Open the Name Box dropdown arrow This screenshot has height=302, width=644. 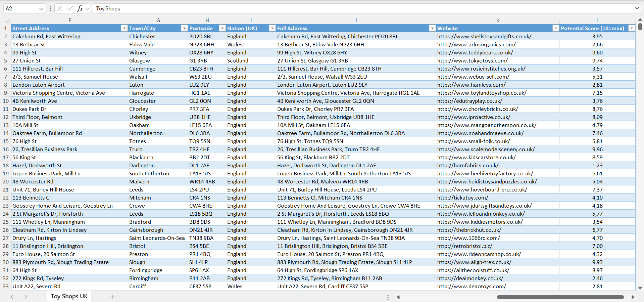41,9
